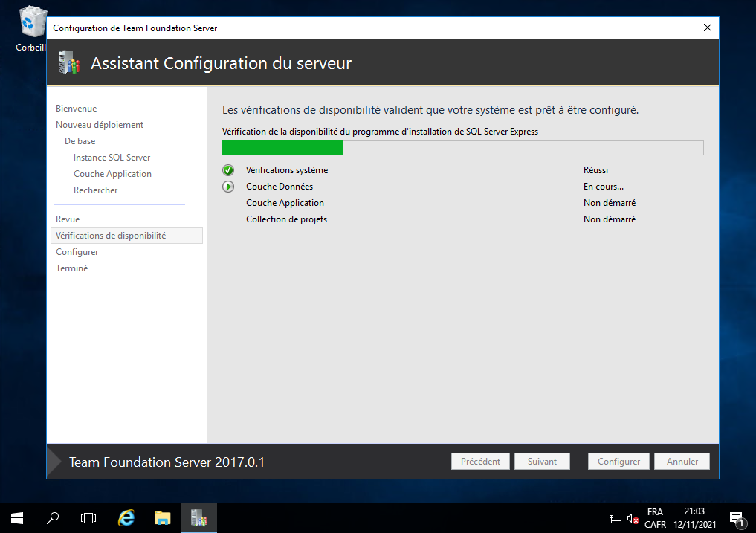Click the server icon in the wizard header

(x=68, y=63)
